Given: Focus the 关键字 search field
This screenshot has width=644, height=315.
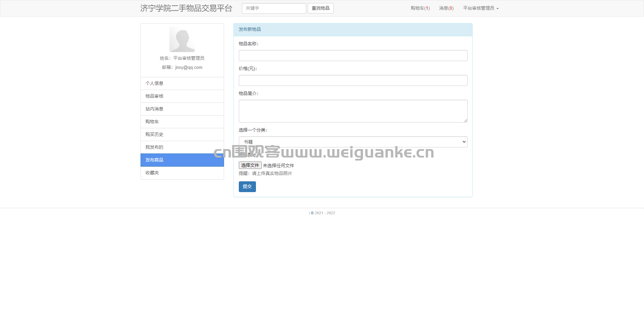Looking at the screenshot, I should (274, 8).
